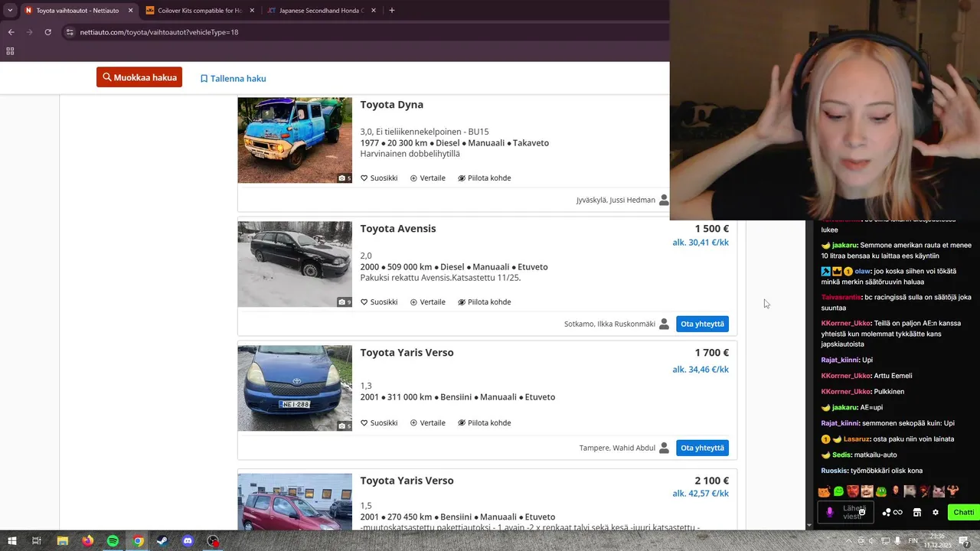
Task: Click the financing alk. 42,57 €/kk link
Action: tap(701, 494)
